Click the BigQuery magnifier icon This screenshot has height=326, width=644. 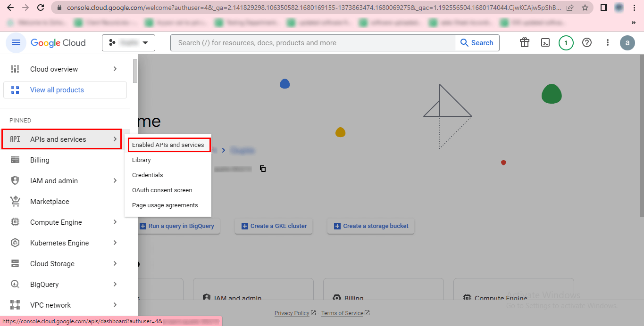pos(15,285)
